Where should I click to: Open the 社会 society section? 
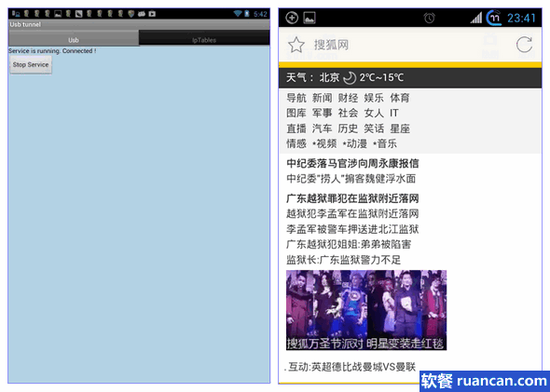pyautogui.click(x=348, y=114)
